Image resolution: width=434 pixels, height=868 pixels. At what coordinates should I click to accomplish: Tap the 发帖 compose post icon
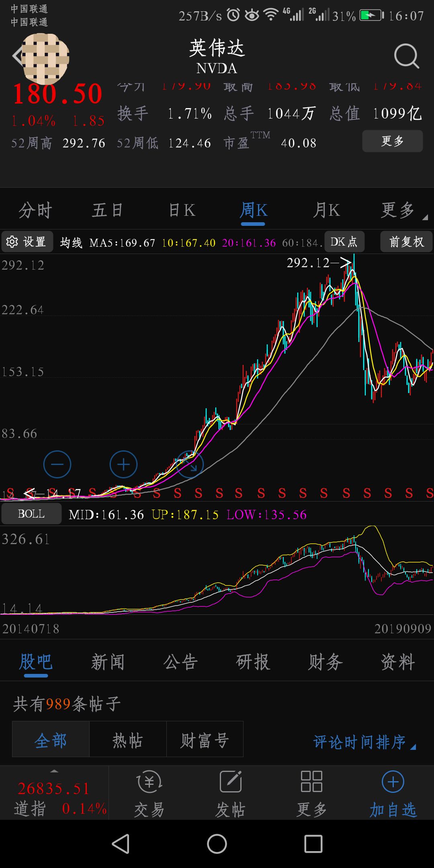(x=230, y=794)
